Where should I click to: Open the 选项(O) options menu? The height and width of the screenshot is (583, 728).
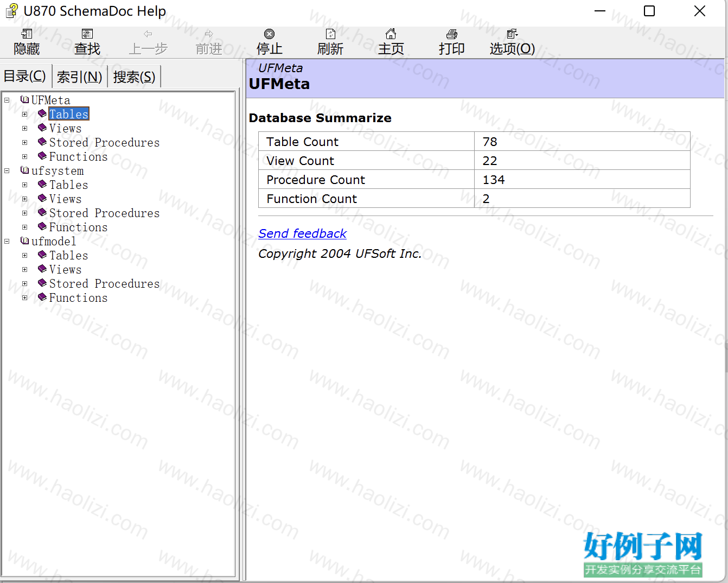coord(513,43)
